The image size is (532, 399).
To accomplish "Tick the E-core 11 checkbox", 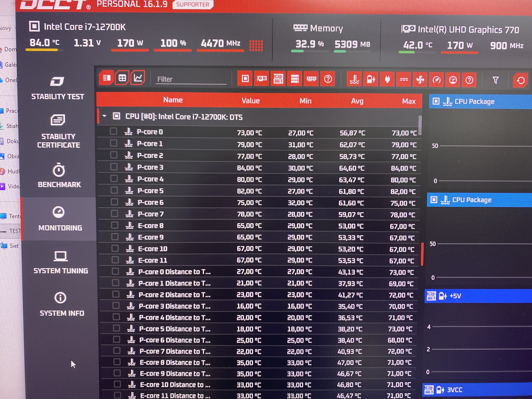I will [x=115, y=260].
